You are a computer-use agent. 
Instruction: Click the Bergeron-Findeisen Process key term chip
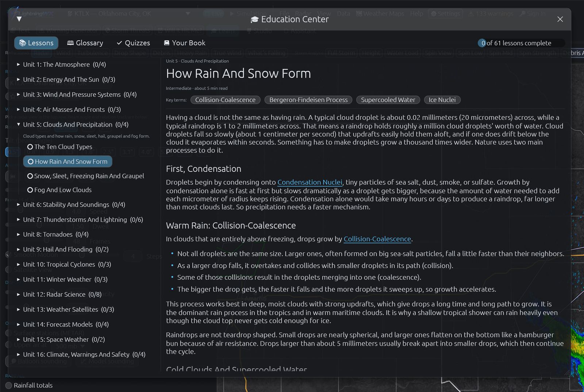pyautogui.click(x=308, y=100)
